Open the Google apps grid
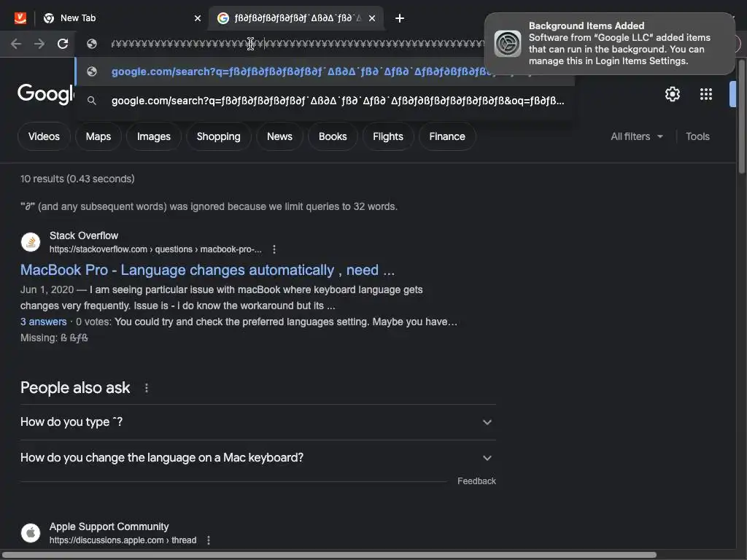The height and width of the screenshot is (560, 747). point(706,94)
